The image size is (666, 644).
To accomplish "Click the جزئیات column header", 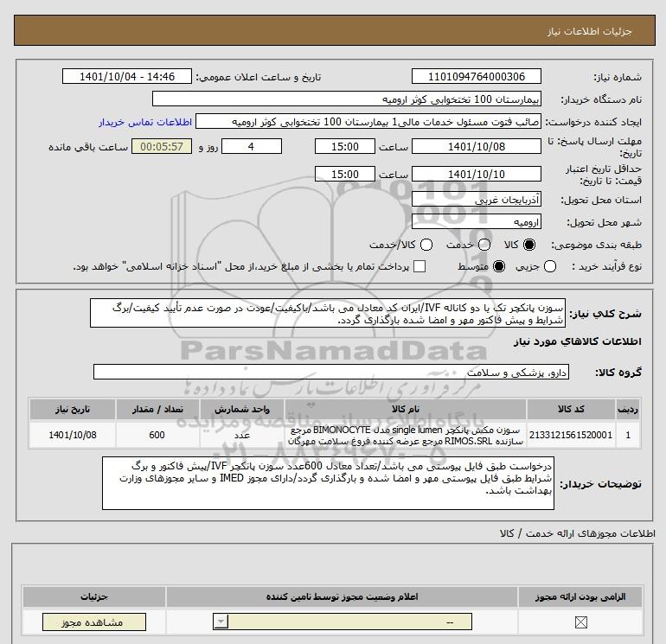I will (x=94, y=596).
